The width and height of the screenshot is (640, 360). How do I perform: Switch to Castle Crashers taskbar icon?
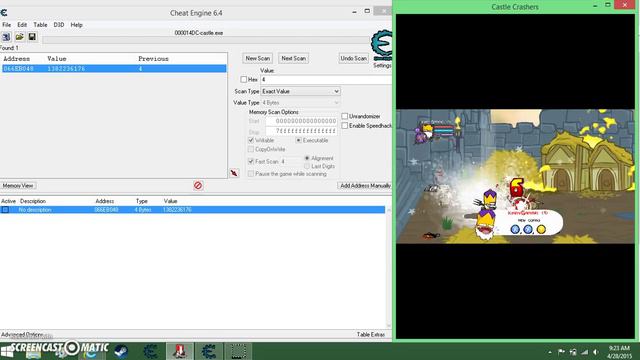click(180, 351)
